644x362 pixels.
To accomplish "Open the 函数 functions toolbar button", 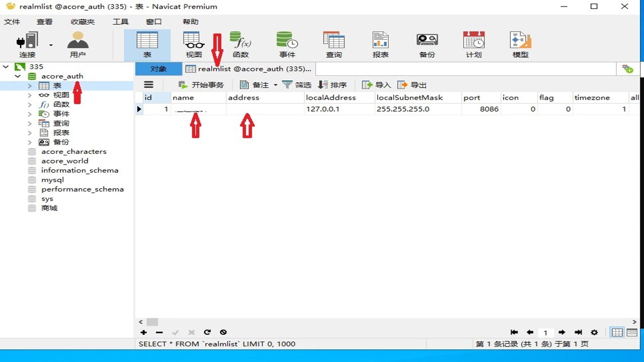I will (x=240, y=45).
